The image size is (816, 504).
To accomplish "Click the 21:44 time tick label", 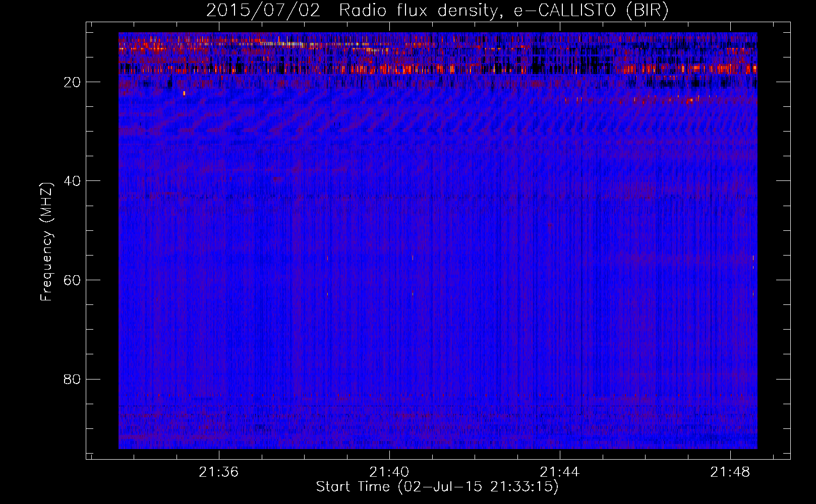I will click(559, 472).
